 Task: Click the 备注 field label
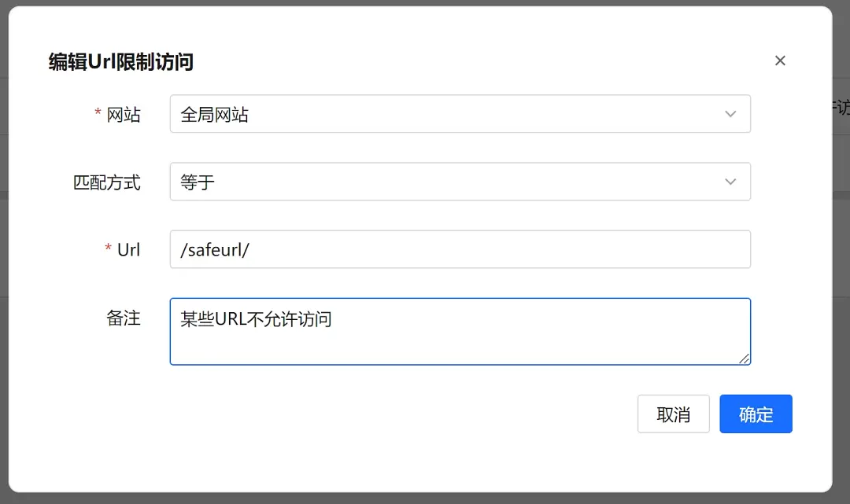[123, 319]
